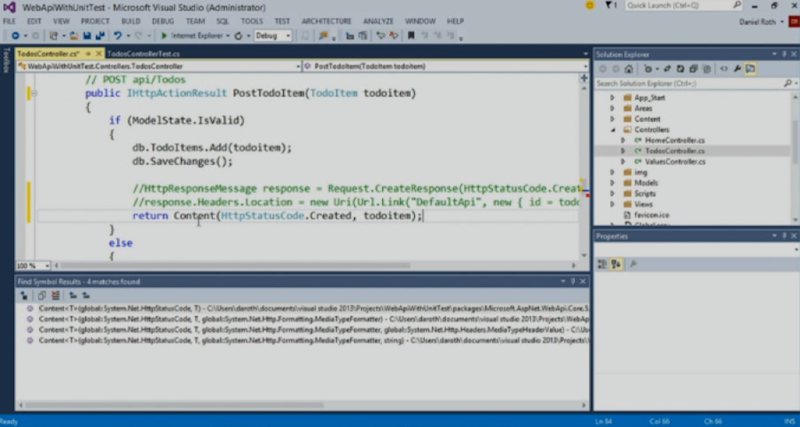Viewport: 800px width, 427px height.
Task: Click Categorized view icon in Properties panel
Action: tap(603, 264)
